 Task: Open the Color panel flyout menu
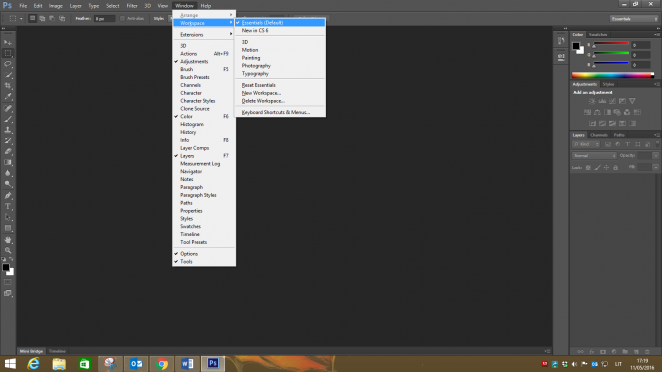click(x=657, y=35)
